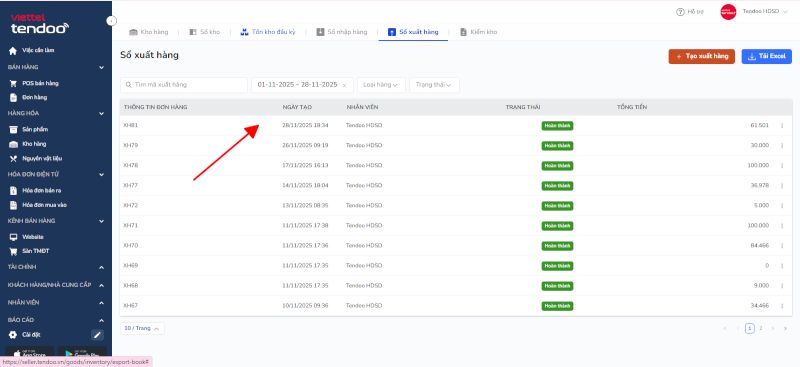The image size is (800, 367).
Task: Click the NGÀY TẠO column header
Action: (x=297, y=107)
